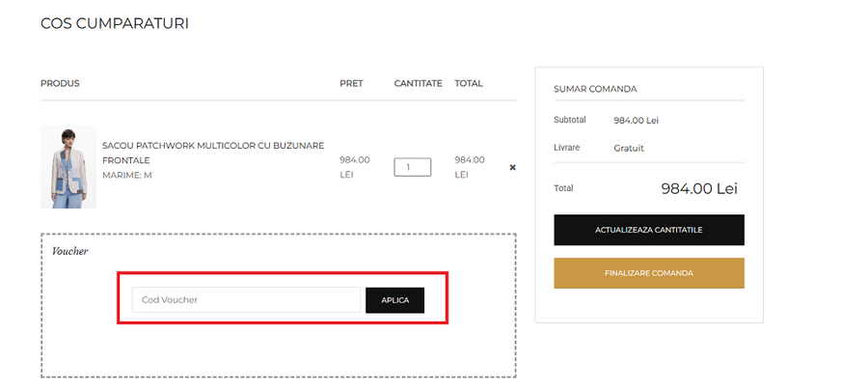Click the MARIME: M size text

[x=127, y=176]
